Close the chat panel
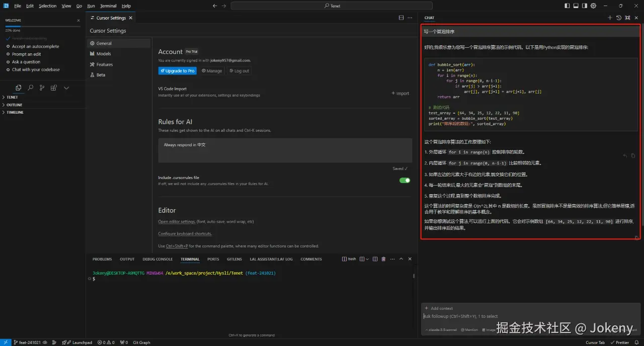Viewport: 644px width, 346px height. click(636, 18)
